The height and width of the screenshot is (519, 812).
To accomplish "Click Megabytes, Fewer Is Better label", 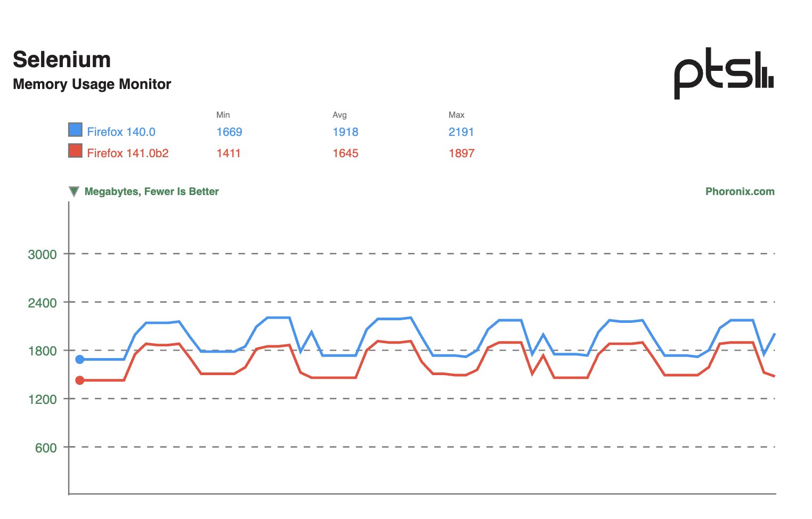I will [152, 191].
